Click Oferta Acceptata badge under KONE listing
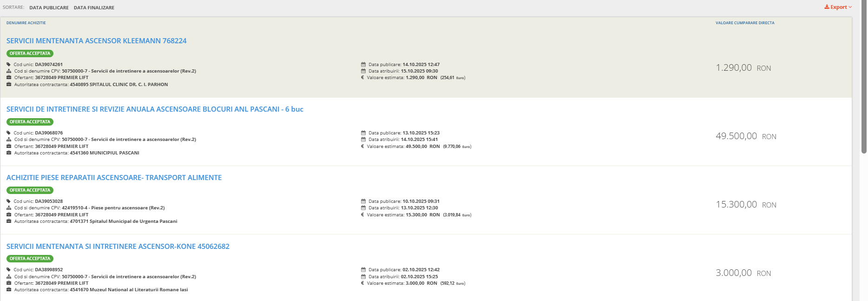The width and height of the screenshot is (868, 301). 30,259
